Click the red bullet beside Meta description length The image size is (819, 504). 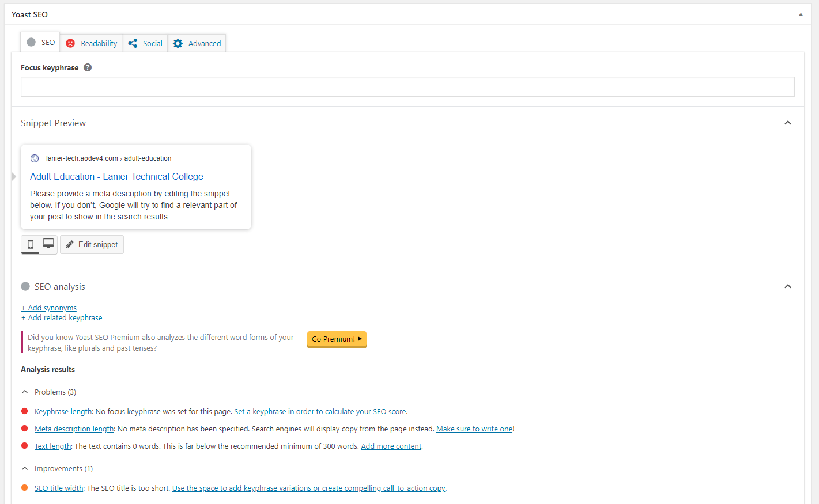[x=25, y=429]
